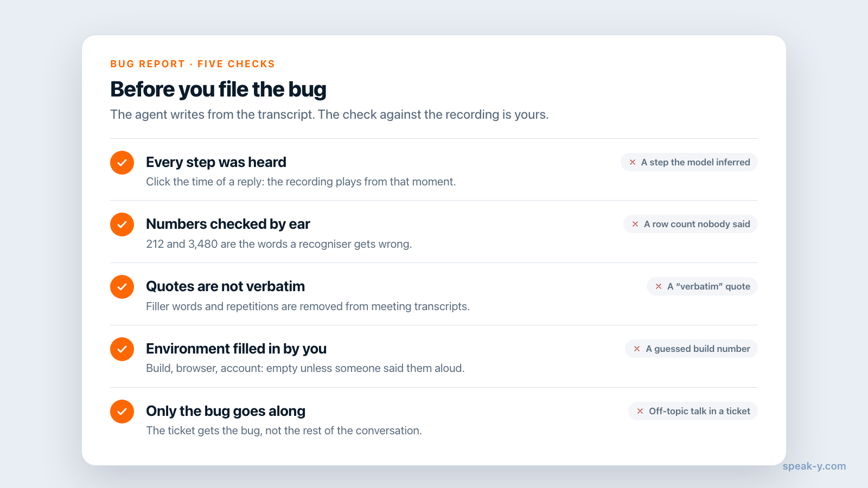Select the 'A row count nobody said' label text
The width and height of the screenshot is (868, 488).
697,224
